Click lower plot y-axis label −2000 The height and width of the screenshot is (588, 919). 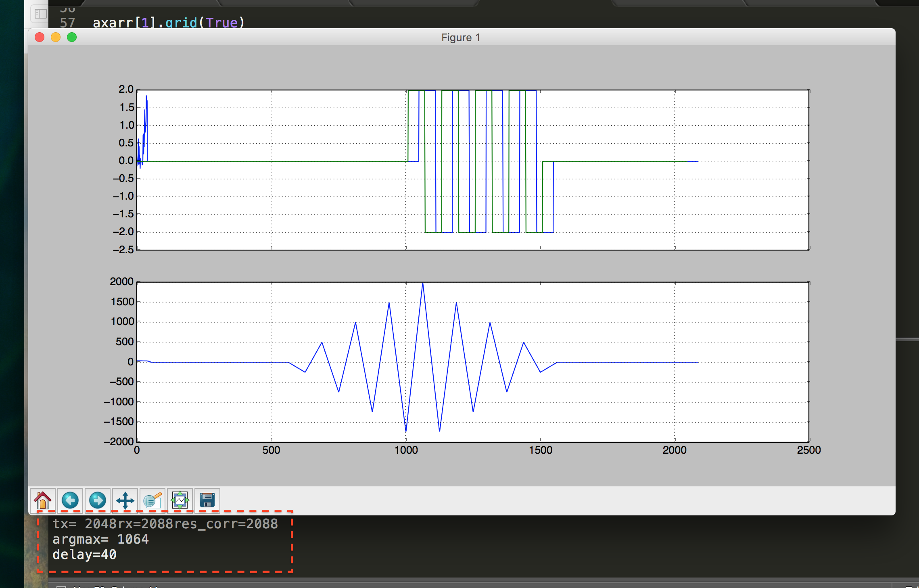point(119,442)
